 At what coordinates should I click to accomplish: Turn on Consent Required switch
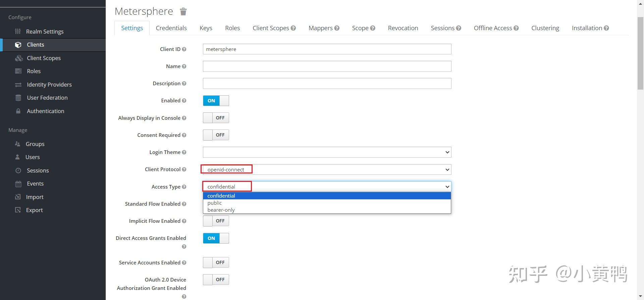point(216,135)
